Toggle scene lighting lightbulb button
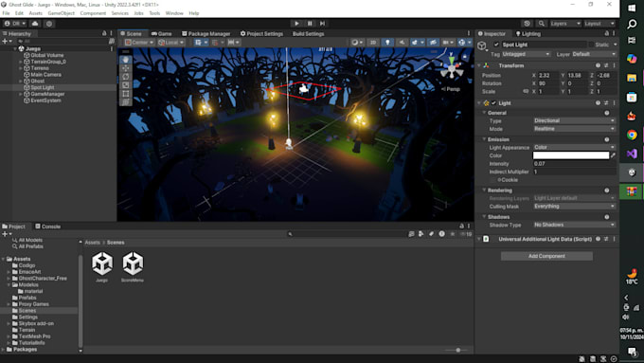This screenshot has height=363, width=644. click(x=387, y=43)
